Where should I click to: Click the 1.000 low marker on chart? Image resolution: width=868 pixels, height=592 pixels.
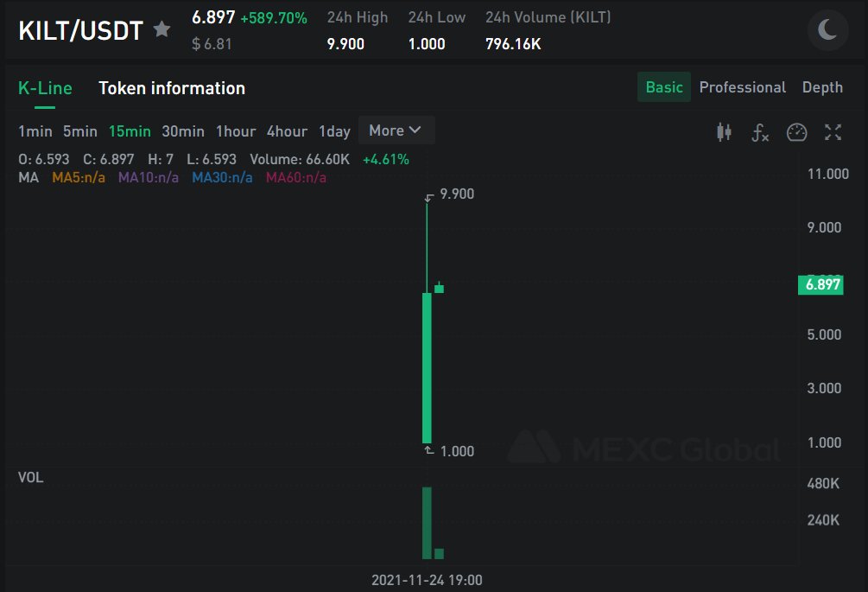457,451
